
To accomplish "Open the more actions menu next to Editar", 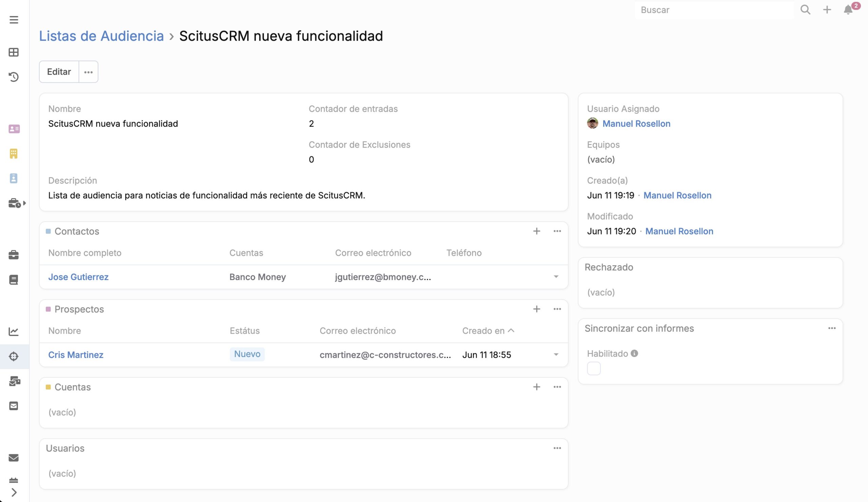I will pyautogui.click(x=88, y=71).
